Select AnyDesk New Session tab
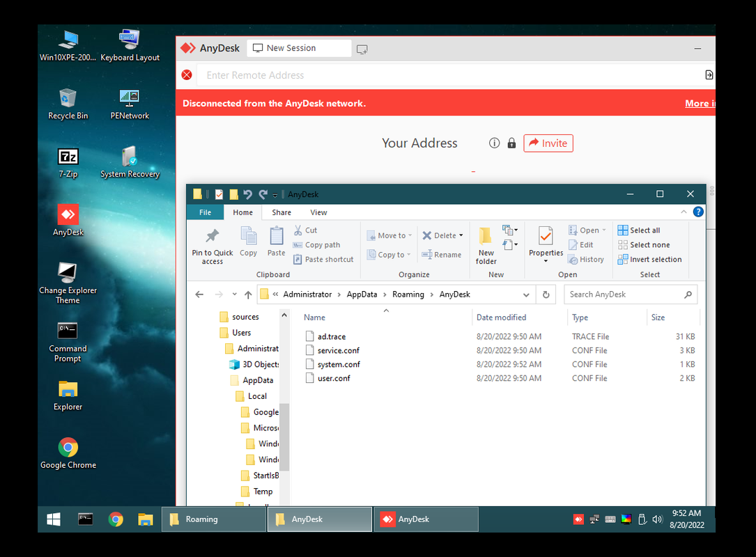756x557 pixels. click(x=299, y=48)
